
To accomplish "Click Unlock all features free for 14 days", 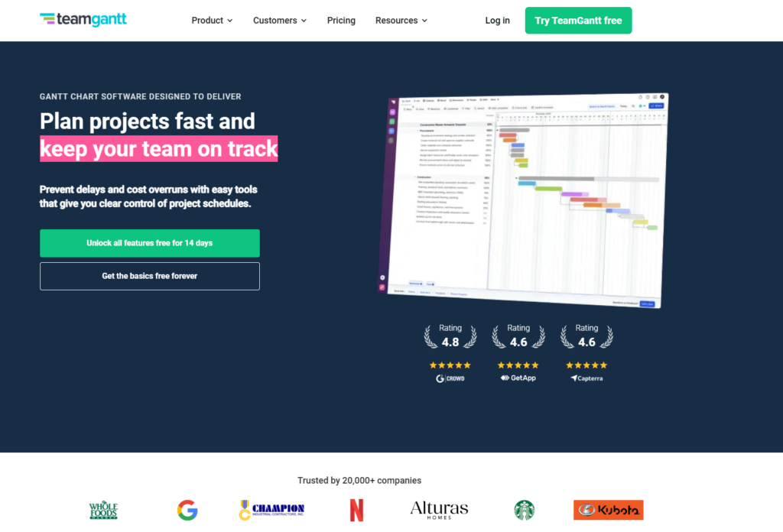I will tap(150, 243).
